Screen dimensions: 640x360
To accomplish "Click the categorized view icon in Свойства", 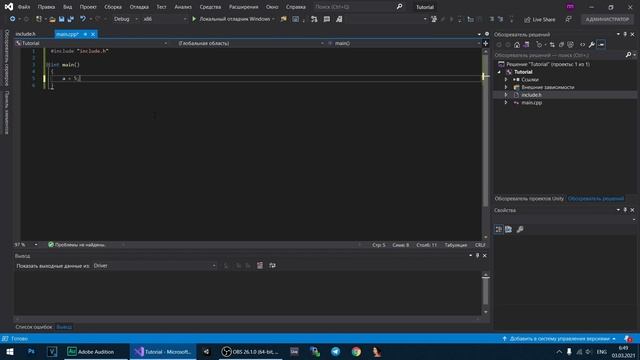I will (499, 229).
